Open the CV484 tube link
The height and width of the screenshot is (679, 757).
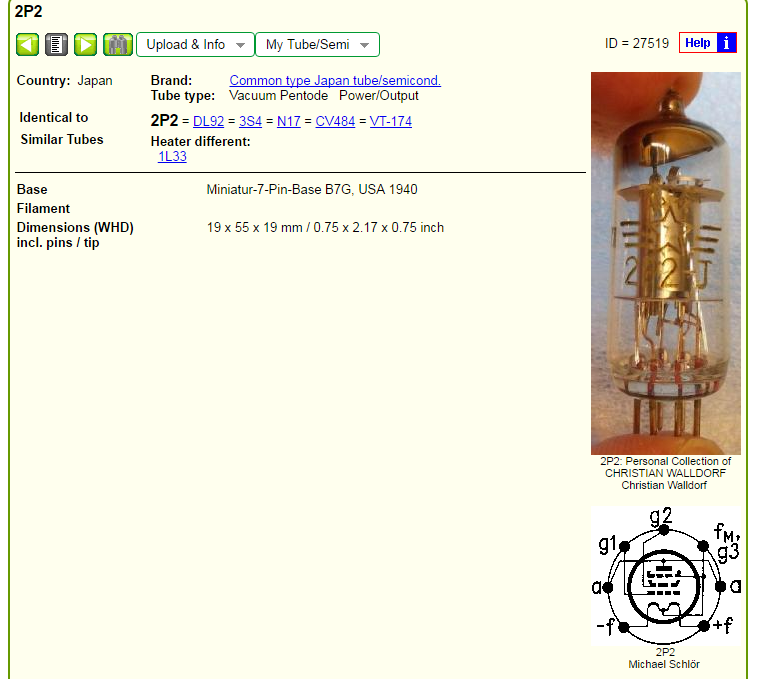click(335, 121)
